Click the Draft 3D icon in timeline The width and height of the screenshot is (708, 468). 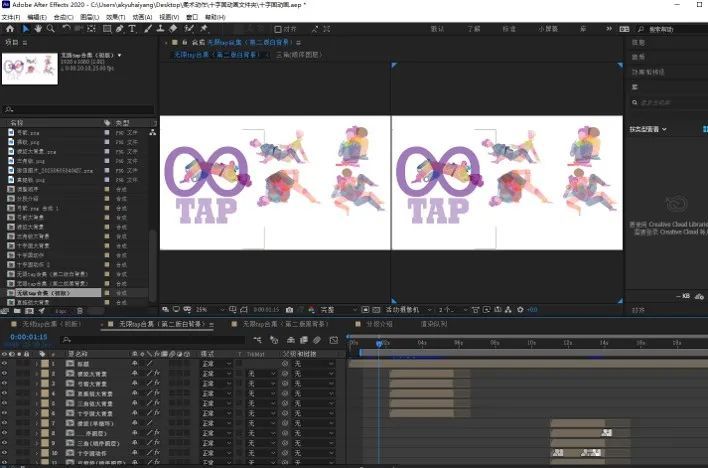click(274, 340)
